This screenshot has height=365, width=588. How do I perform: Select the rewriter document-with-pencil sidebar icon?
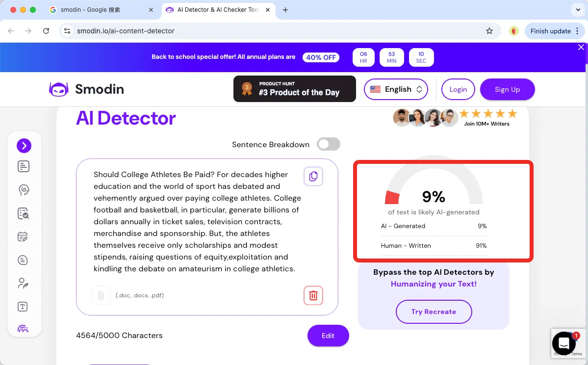click(x=23, y=236)
